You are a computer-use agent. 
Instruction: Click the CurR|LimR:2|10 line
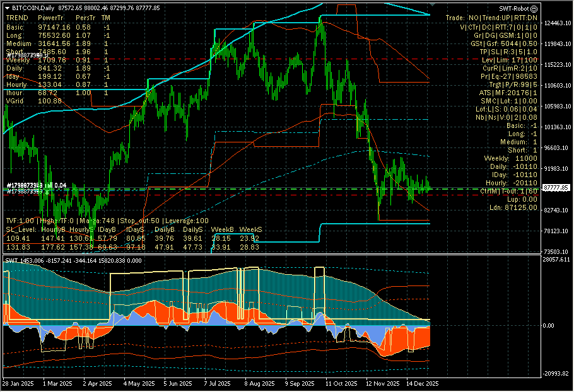(x=510, y=68)
